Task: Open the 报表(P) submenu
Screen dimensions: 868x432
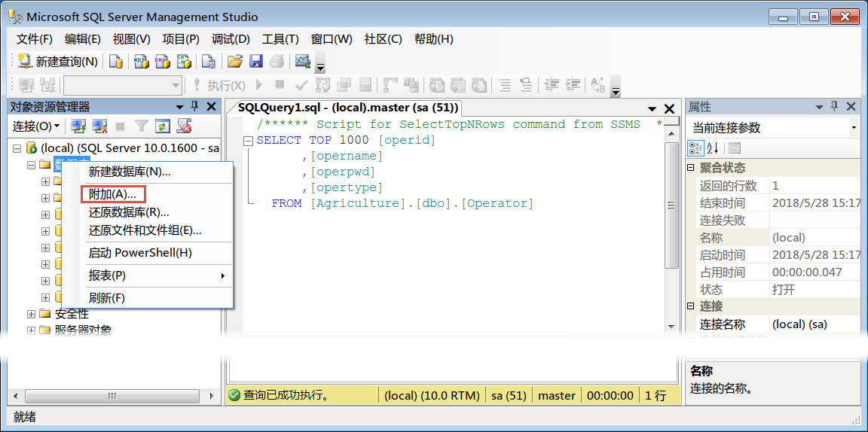Action: pyautogui.click(x=147, y=275)
